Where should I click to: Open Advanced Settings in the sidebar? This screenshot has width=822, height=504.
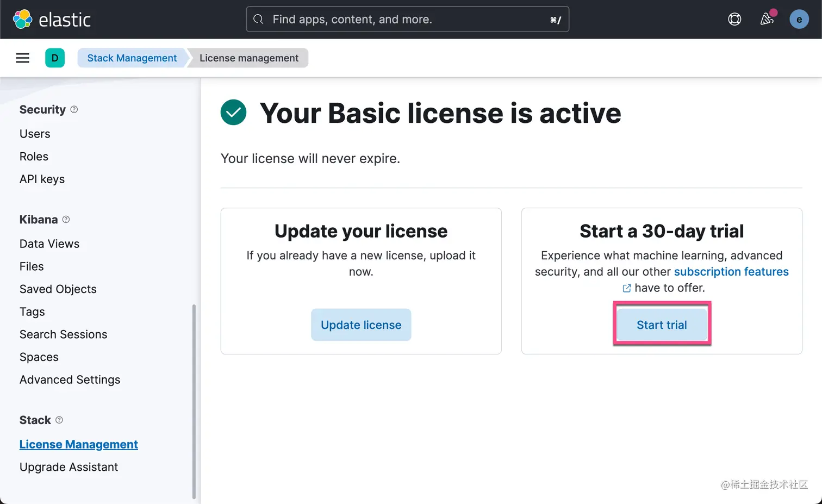click(70, 380)
